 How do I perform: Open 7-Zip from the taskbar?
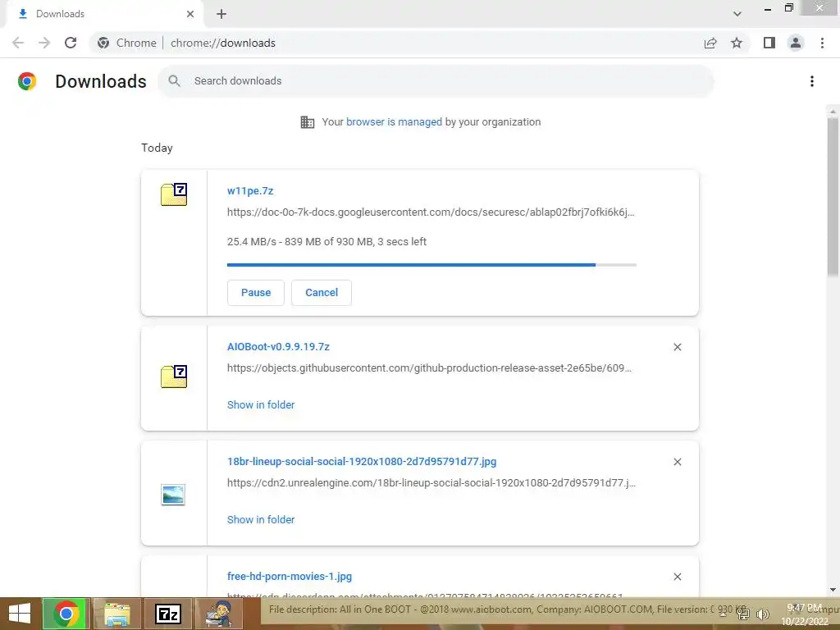tap(167, 614)
